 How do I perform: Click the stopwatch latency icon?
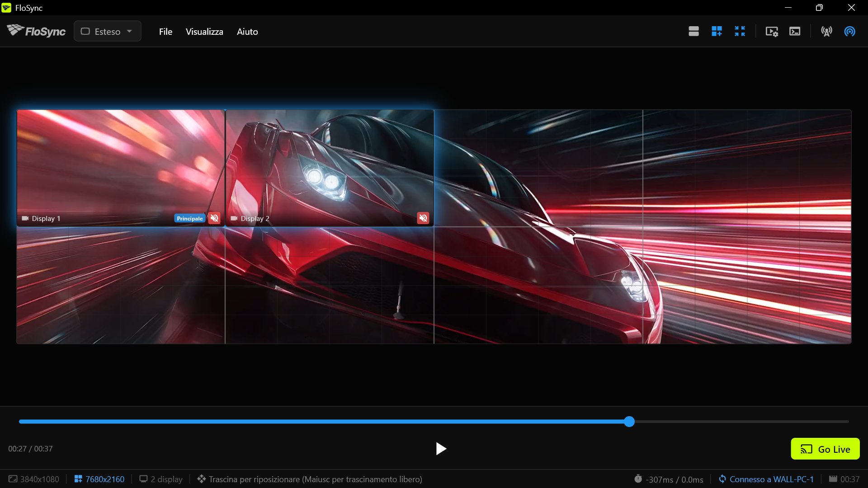[638, 479]
